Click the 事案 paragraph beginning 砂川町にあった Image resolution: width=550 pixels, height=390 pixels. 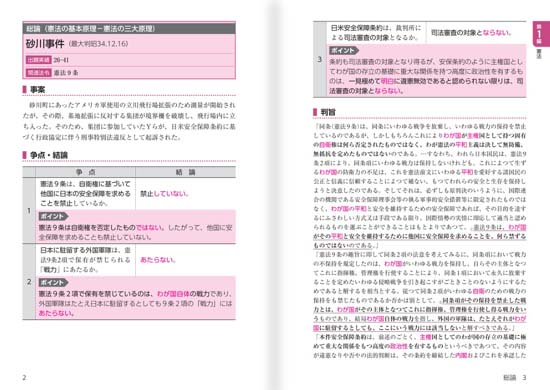pyautogui.click(x=129, y=121)
